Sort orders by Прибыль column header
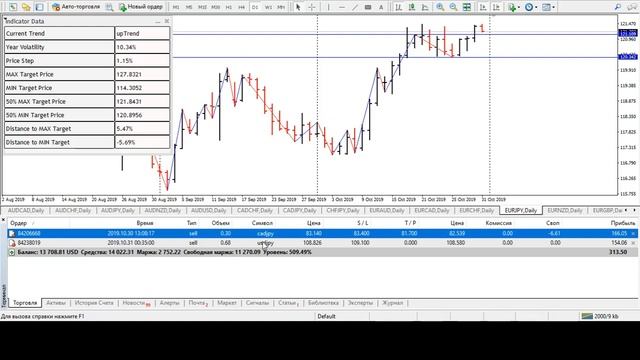The height and width of the screenshot is (360, 640). tap(622, 223)
